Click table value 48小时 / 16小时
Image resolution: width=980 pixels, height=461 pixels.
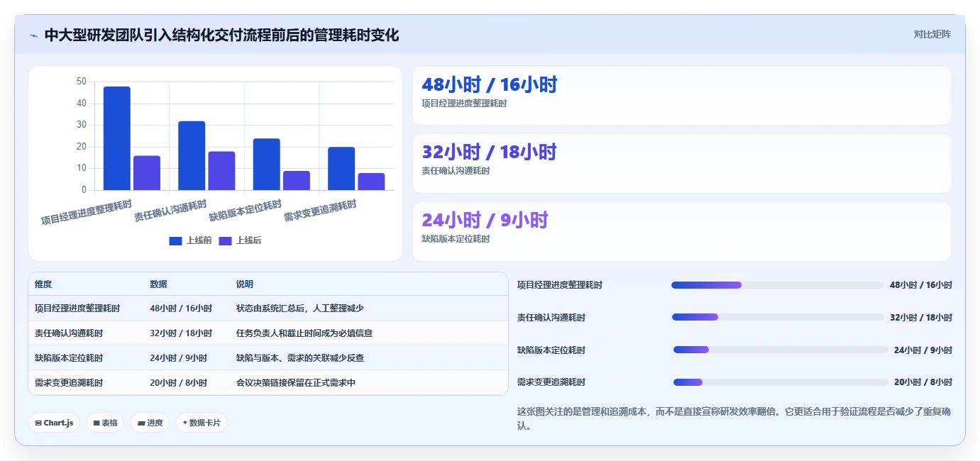pyautogui.click(x=181, y=309)
